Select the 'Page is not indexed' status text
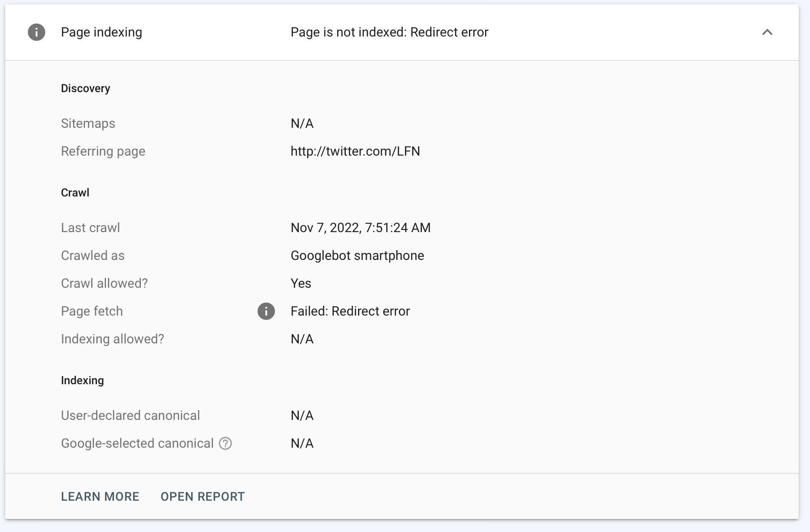This screenshot has height=532, width=810. [x=389, y=32]
